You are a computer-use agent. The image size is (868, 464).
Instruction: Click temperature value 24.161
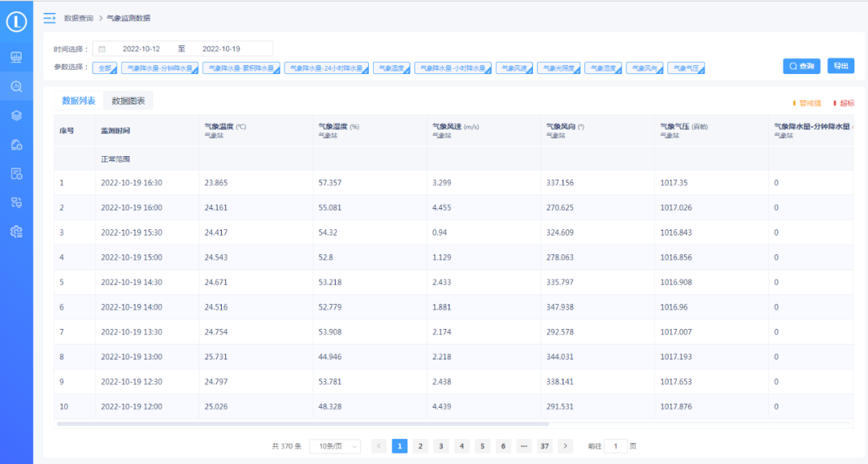point(216,207)
